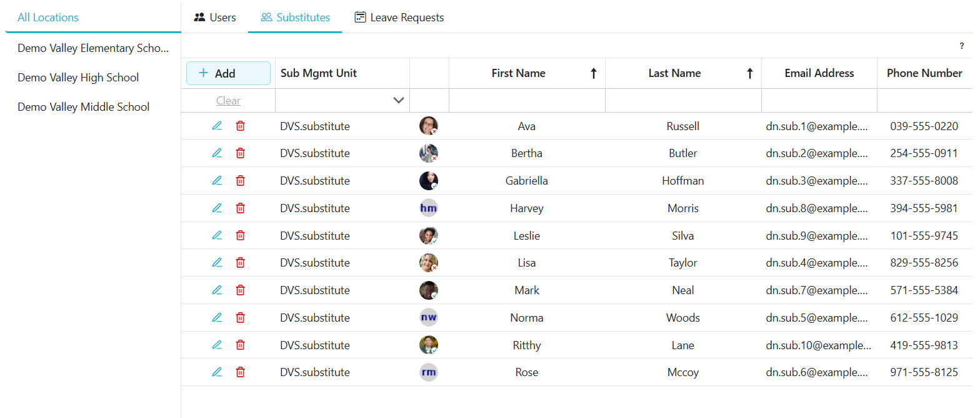This screenshot has width=980, height=418.
Task: Delete Bertha Butler using trash icon
Action: tap(240, 153)
